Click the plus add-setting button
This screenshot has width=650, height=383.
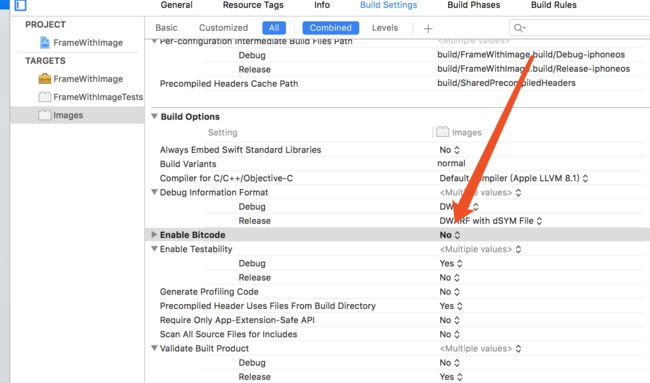[x=428, y=28]
